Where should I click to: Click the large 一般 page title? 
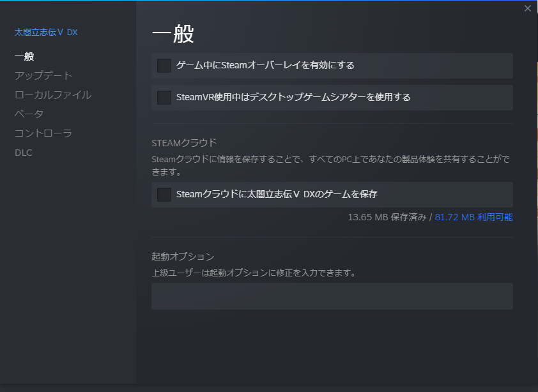(173, 34)
